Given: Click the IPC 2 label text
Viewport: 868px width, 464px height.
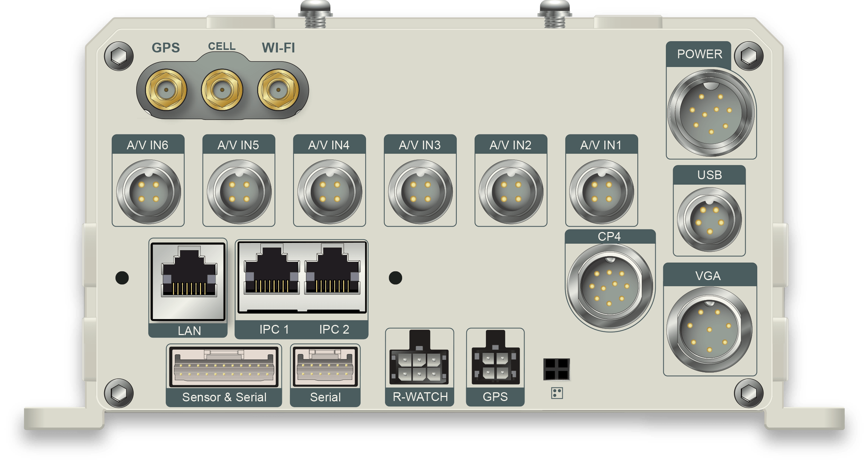Looking at the screenshot, I should point(334,330).
